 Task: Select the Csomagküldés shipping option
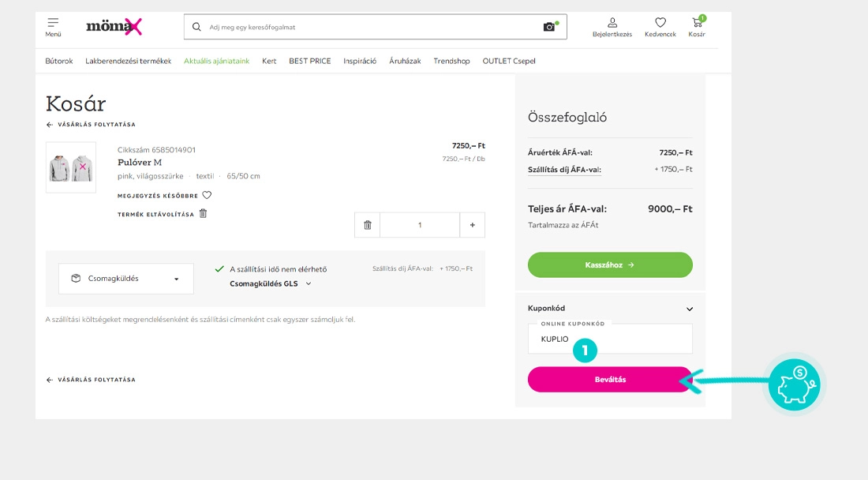pos(125,278)
